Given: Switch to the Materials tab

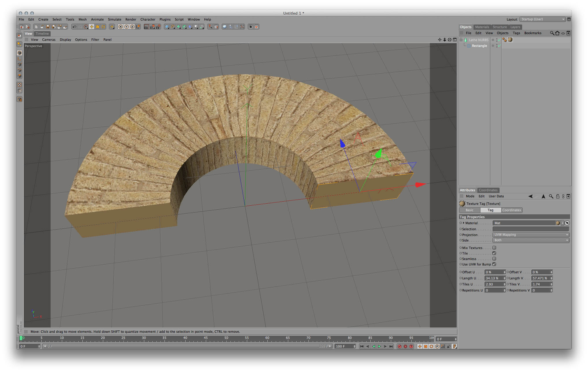Looking at the screenshot, I should (482, 27).
